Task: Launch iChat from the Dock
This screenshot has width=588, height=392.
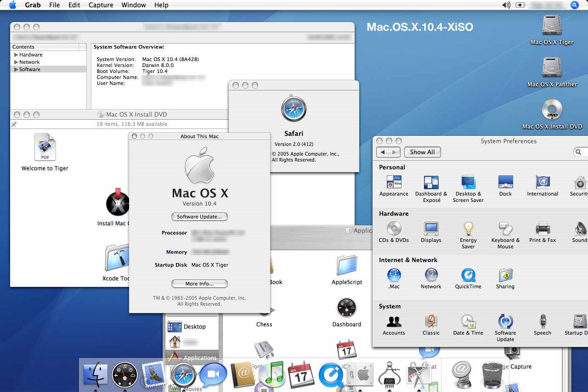Action: [213, 375]
